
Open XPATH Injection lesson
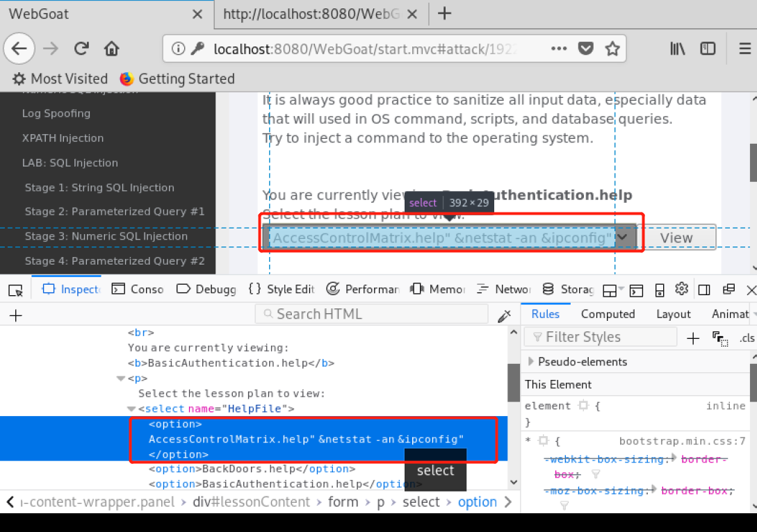coord(63,138)
